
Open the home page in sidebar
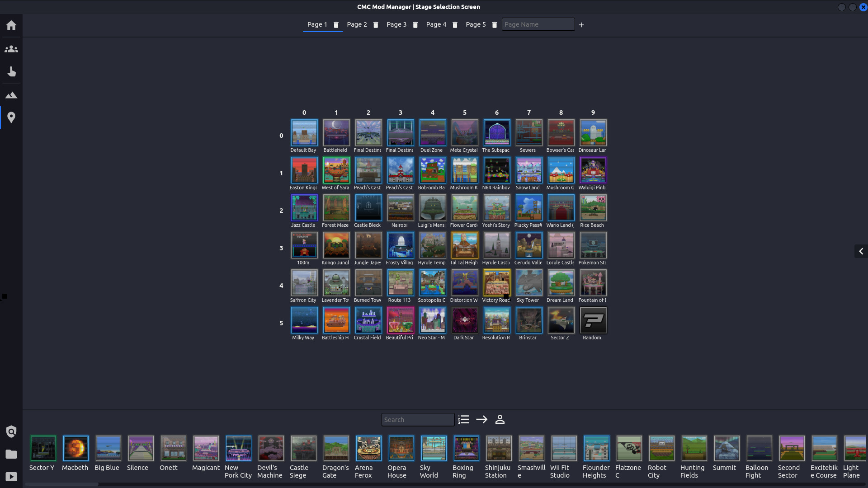pos(11,25)
